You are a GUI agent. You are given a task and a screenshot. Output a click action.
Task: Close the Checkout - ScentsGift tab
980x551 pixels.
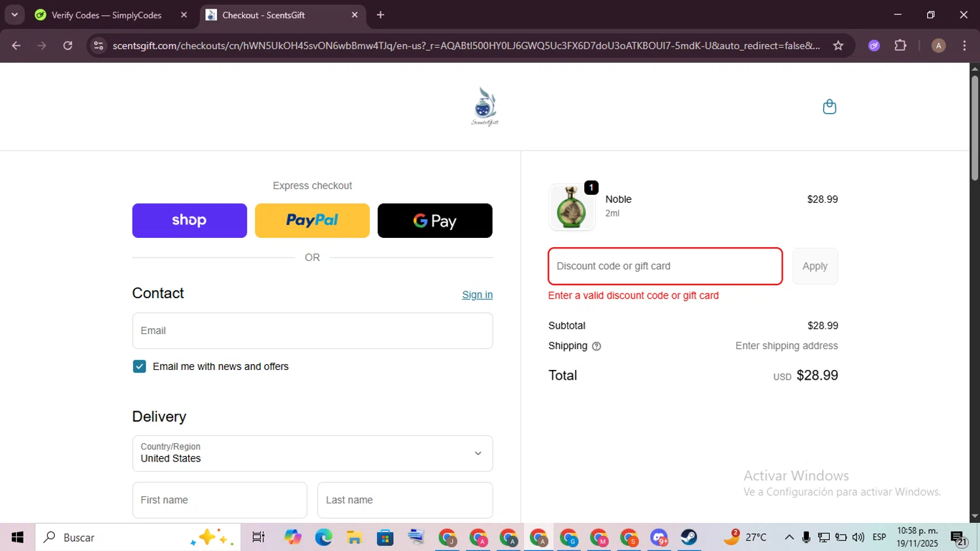(x=355, y=15)
